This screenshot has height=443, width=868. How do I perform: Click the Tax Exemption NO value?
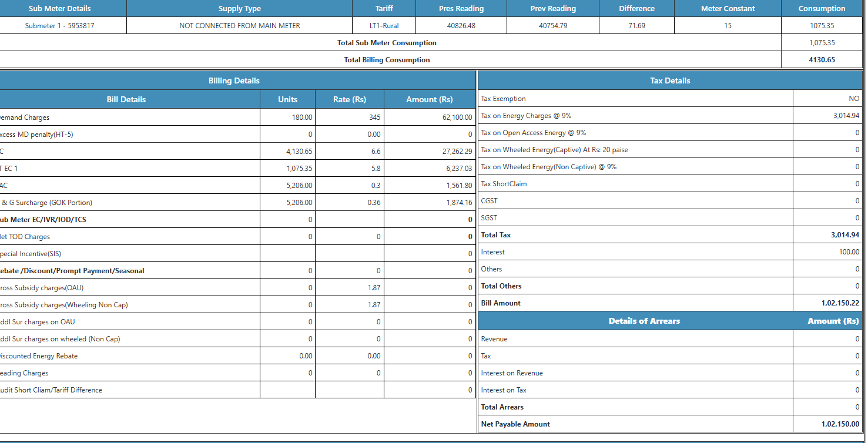tap(853, 99)
